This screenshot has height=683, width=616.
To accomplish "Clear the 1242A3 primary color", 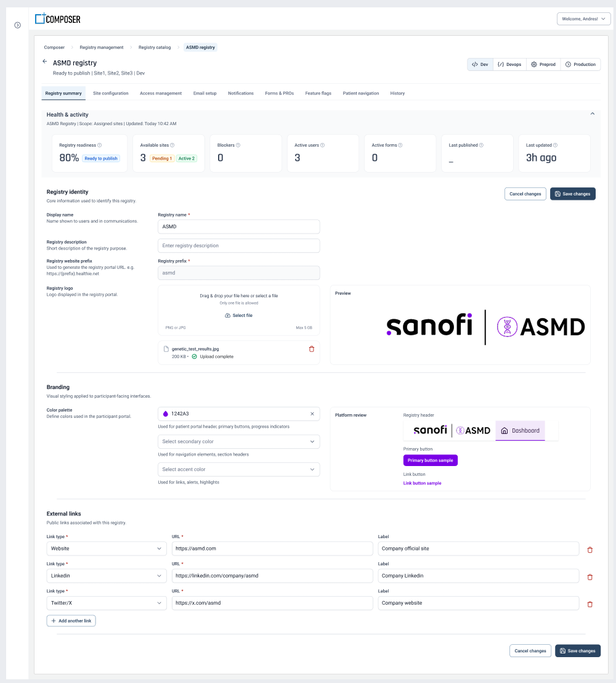I will 312,414.
